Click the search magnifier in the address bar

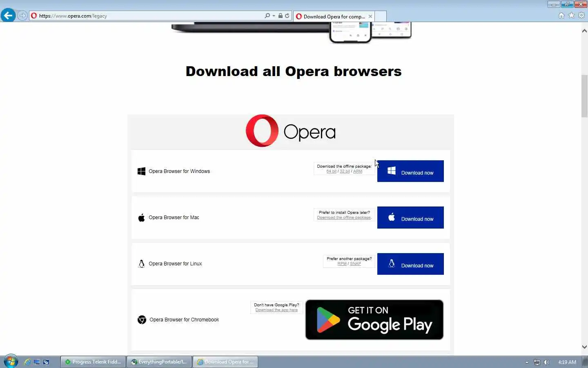coord(267,16)
